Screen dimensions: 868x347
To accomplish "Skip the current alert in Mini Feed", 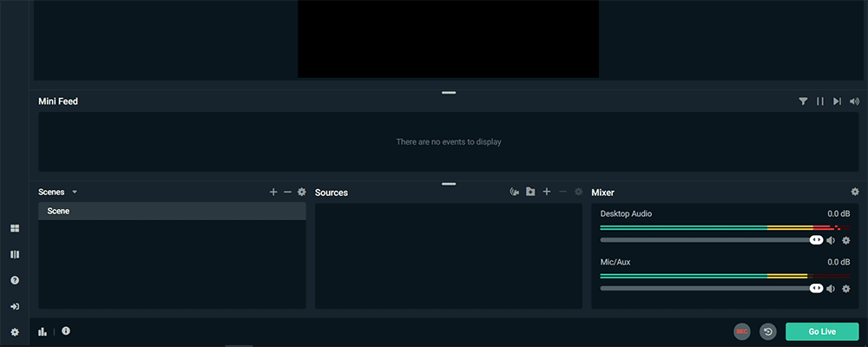I will [x=838, y=101].
